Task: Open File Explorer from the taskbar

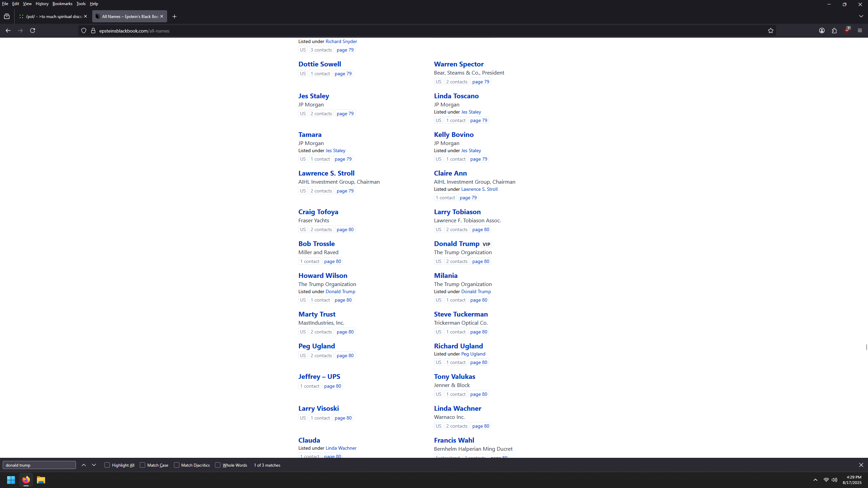Action: click(41, 480)
